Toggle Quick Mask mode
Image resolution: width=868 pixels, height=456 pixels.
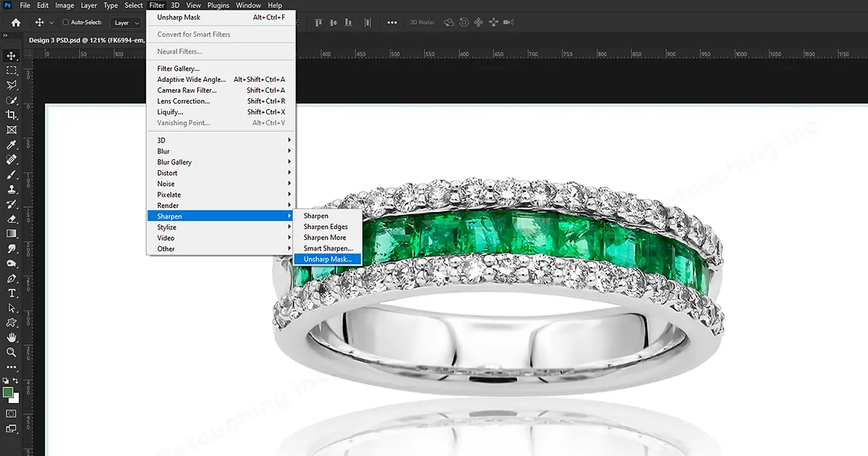click(11, 413)
